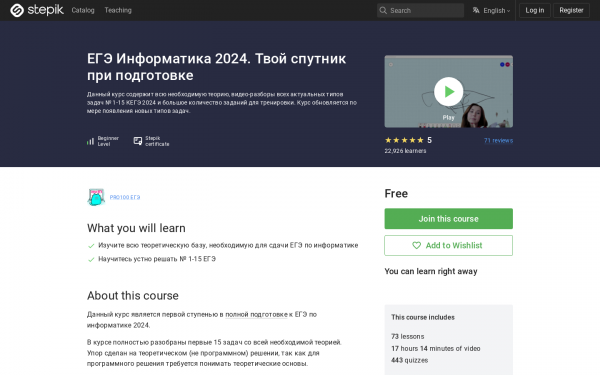Click the Beginner Level bars icon

[x=90, y=141]
